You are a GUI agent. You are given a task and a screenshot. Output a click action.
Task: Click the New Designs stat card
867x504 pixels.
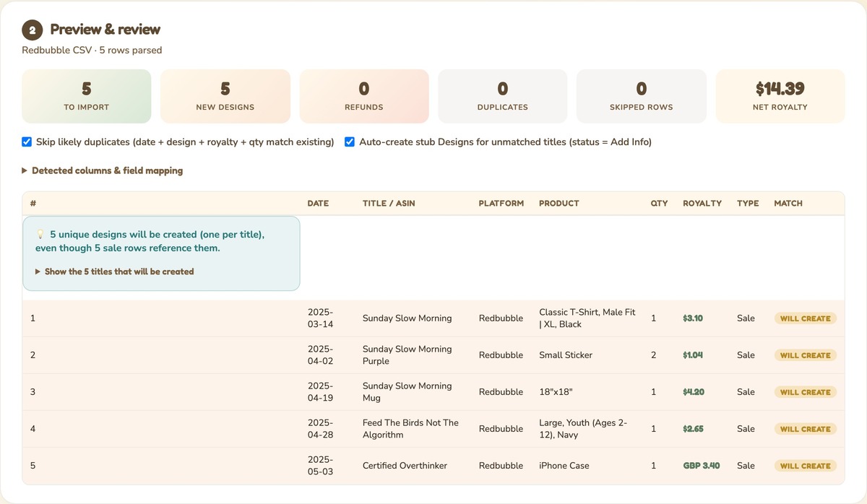(225, 96)
